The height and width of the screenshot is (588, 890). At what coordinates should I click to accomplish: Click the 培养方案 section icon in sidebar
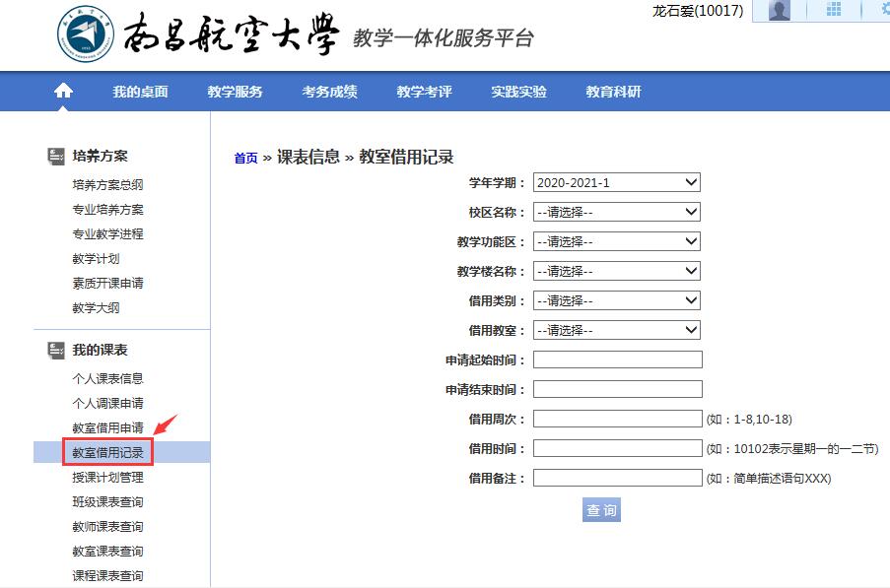coord(57,156)
